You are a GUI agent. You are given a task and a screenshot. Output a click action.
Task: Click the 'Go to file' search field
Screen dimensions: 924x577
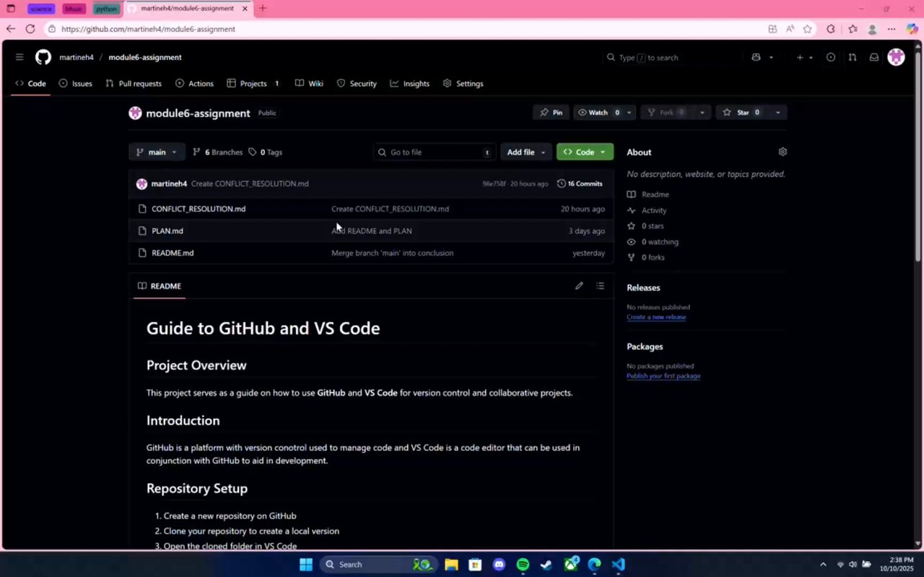tap(435, 152)
